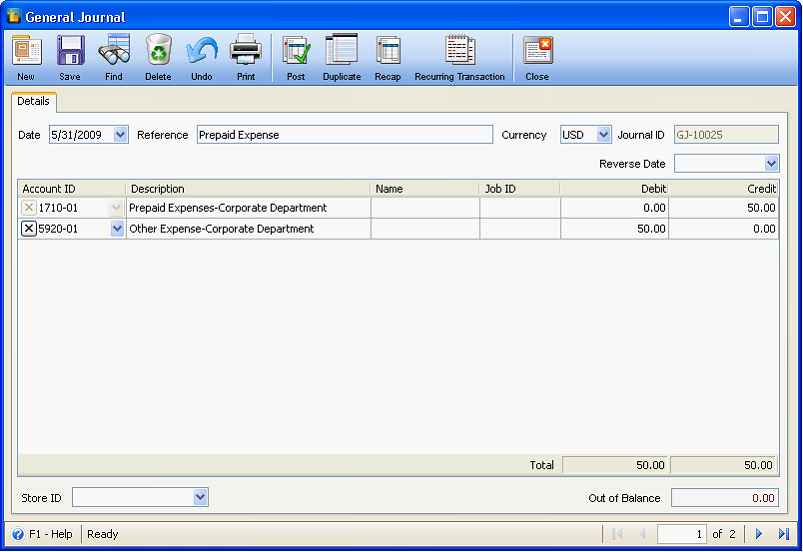Open the Reverse Date dropdown

tap(771, 164)
